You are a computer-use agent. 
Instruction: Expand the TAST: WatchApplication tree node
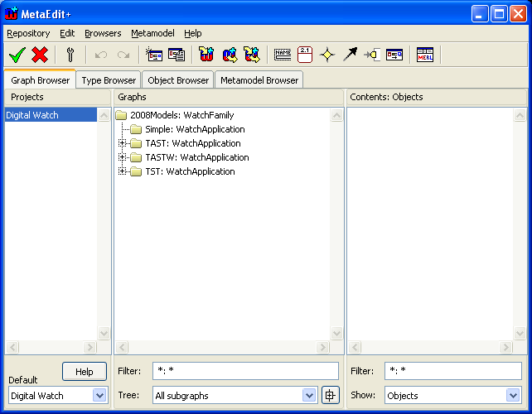[123, 143]
